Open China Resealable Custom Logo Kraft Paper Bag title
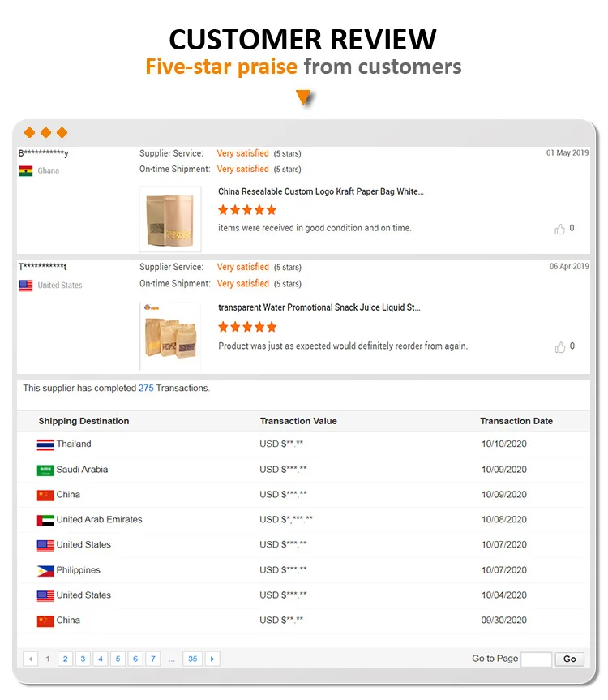The height and width of the screenshot is (700, 608). (x=321, y=191)
